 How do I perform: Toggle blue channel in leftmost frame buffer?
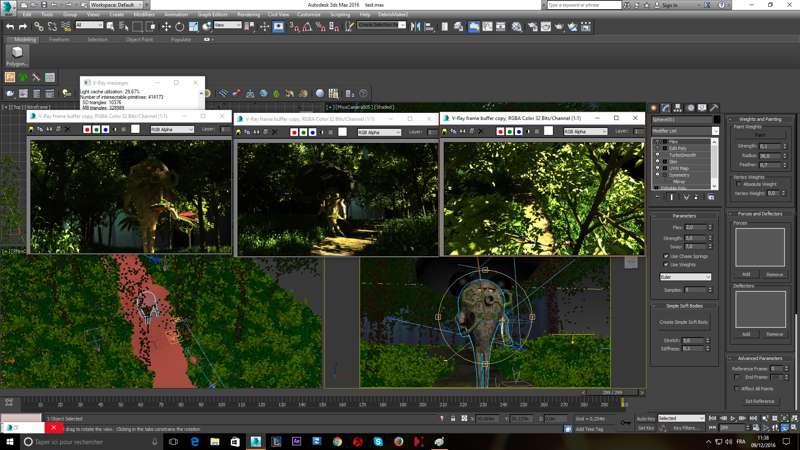coord(106,130)
